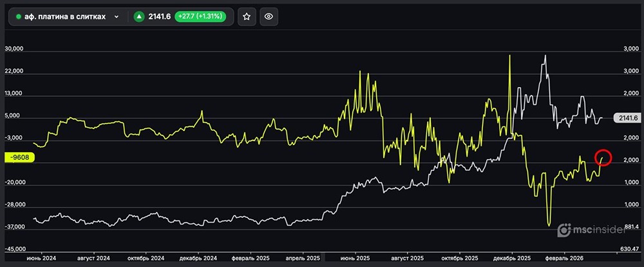Screen dimensions: 644x267
Task: Click the -45,000 left axis value
Action: pos(15,249)
